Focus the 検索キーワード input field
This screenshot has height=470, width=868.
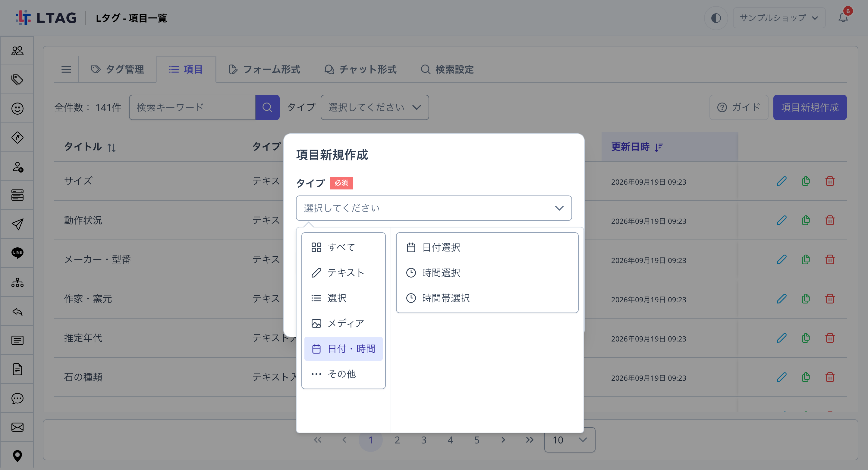point(192,107)
